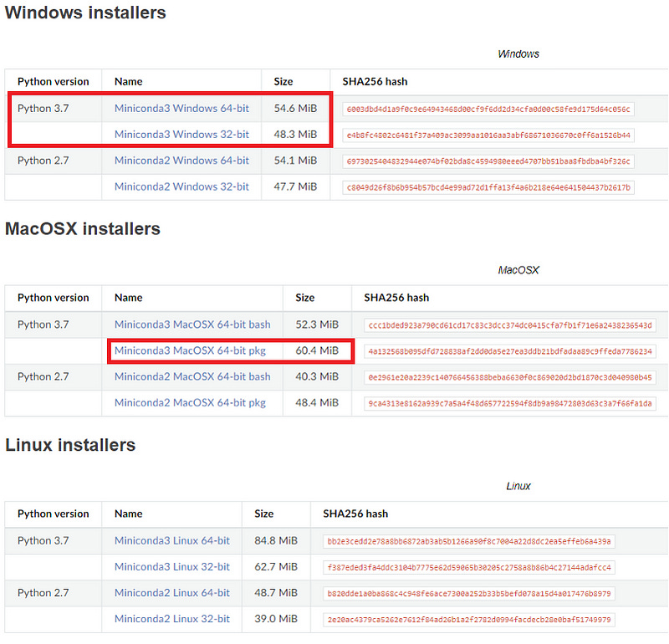Download Miniconda3 MacOSX 64-bit bash
This screenshot has width=669, height=644.
point(192,325)
